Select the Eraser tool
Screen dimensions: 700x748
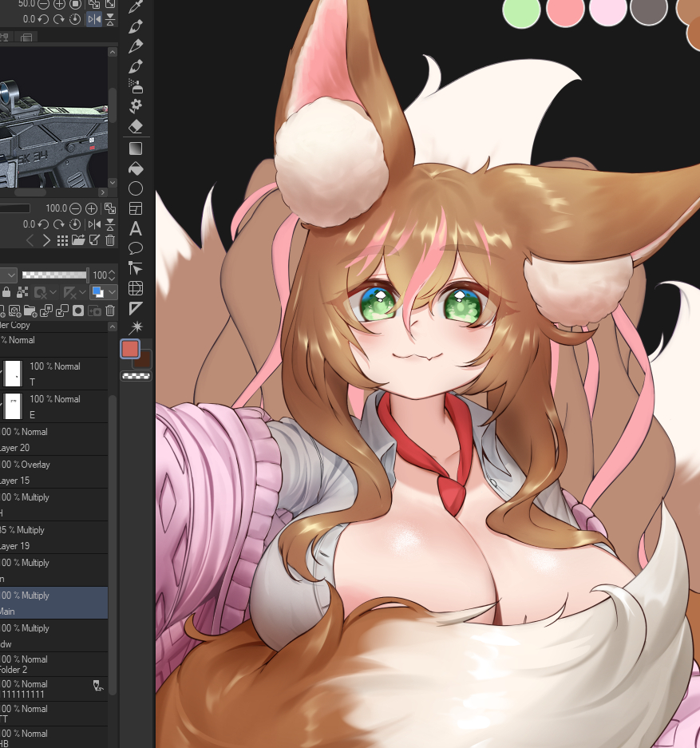click(x=136, y=126)
